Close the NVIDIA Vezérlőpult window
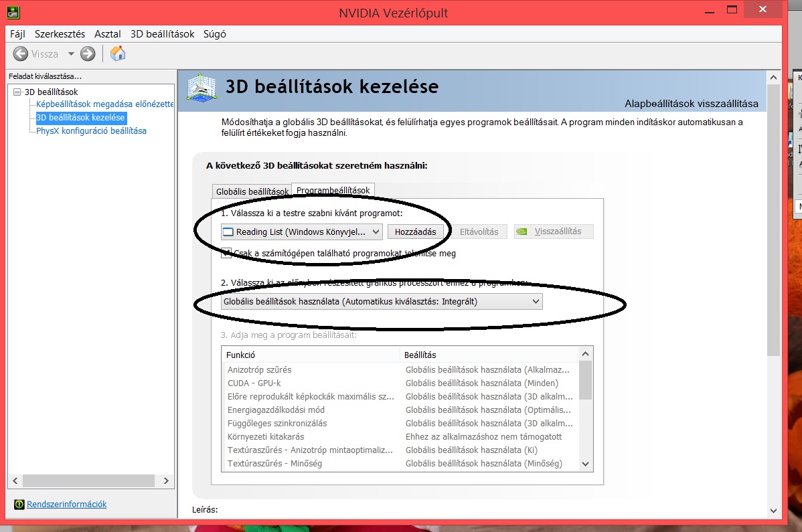This screenshot has height=532, width=802. 763,9
